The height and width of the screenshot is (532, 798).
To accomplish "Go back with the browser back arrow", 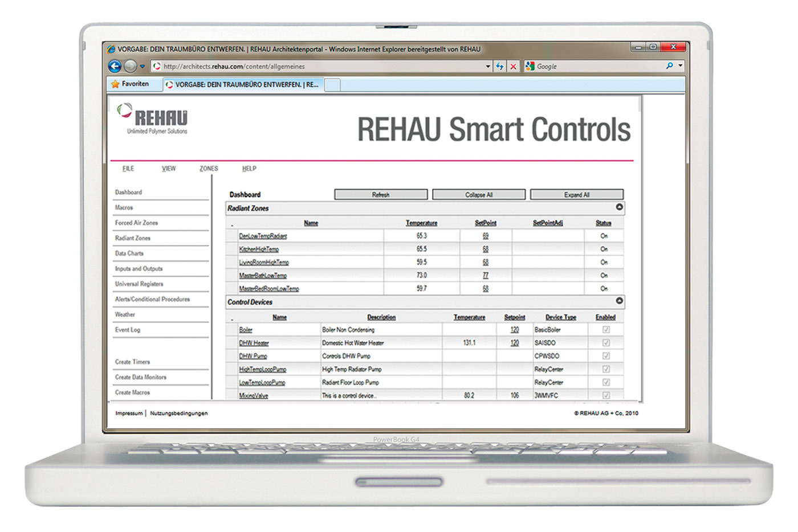I will [115, 66].
